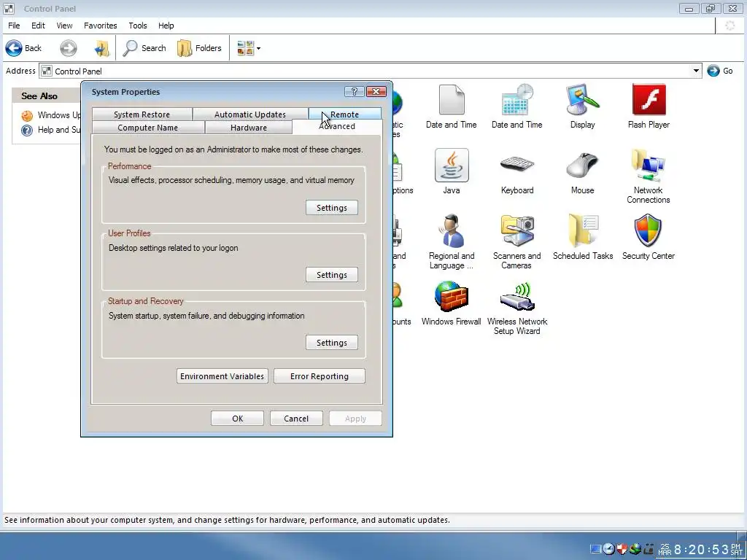The width and height of the screenshot is (747, 560).
Task: Click the Error Reporting button
Action: point(320,376)
